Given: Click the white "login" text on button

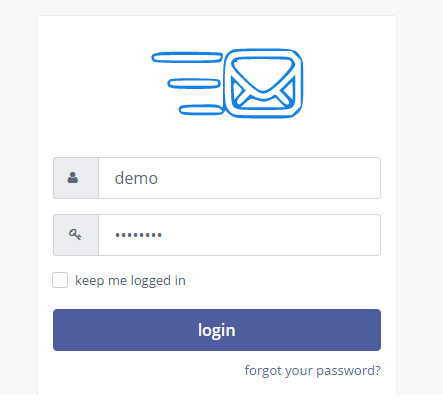Looking at the screenshot, I should click(217, 331).
